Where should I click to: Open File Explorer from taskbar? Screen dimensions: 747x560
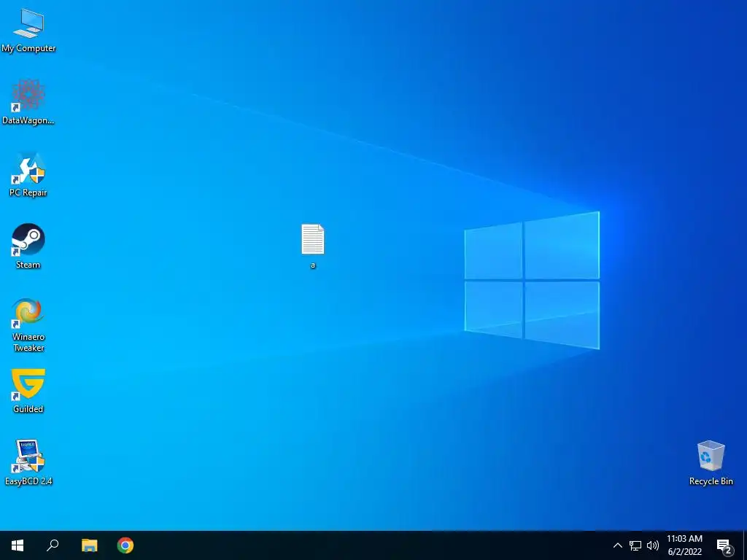coord(89,545)
